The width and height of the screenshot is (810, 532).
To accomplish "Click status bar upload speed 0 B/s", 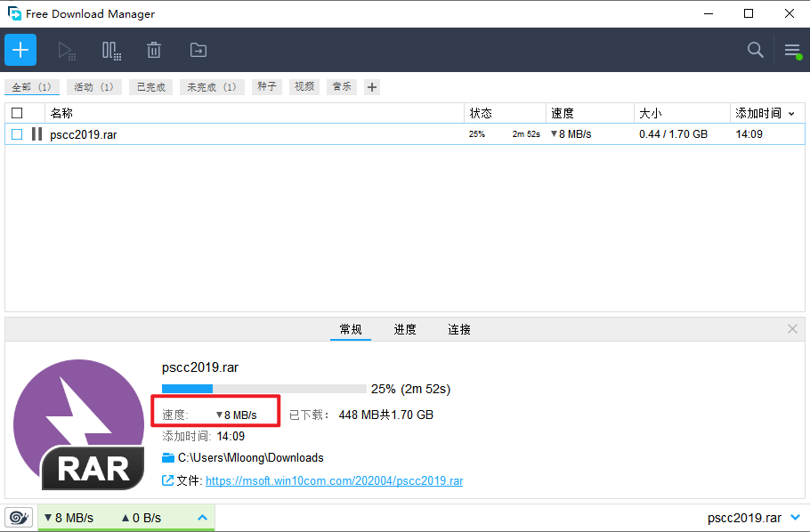I will tap(142, 518).
